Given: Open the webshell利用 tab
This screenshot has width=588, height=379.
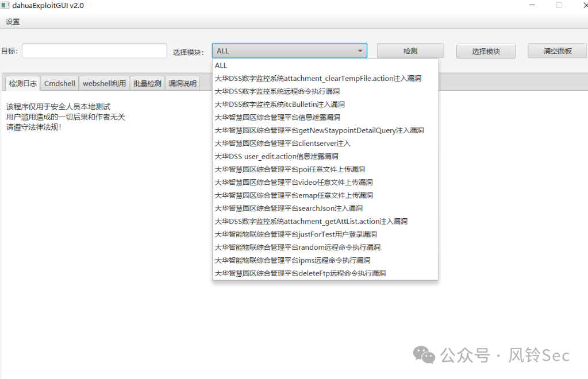Looking at the screenshot, I should point(104,83).
